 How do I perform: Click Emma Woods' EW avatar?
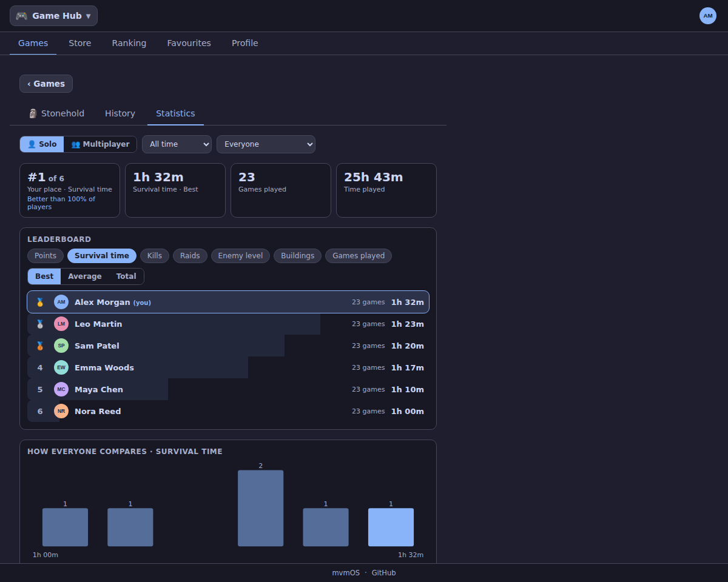61,367
